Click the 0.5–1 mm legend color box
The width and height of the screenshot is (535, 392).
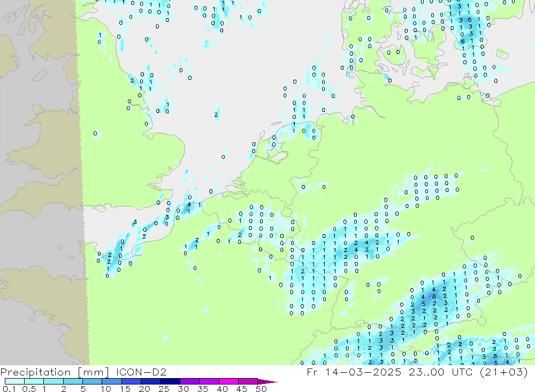pyautogui.click(x=34, y=381)
